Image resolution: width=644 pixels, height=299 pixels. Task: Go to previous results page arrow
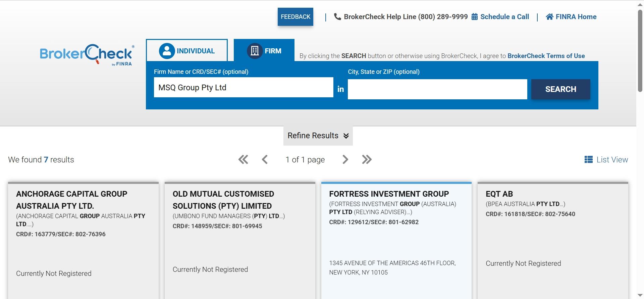(x=265, y=159)
